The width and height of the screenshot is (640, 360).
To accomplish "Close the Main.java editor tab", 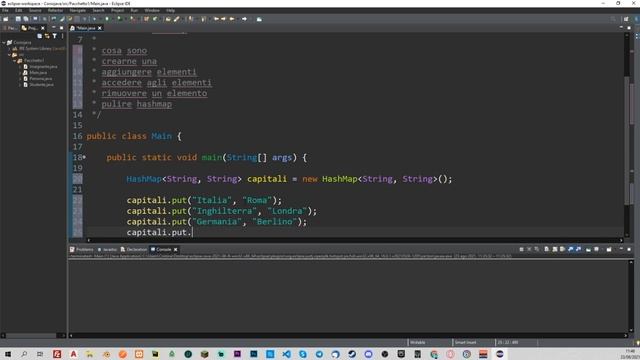I will [100, 28].
